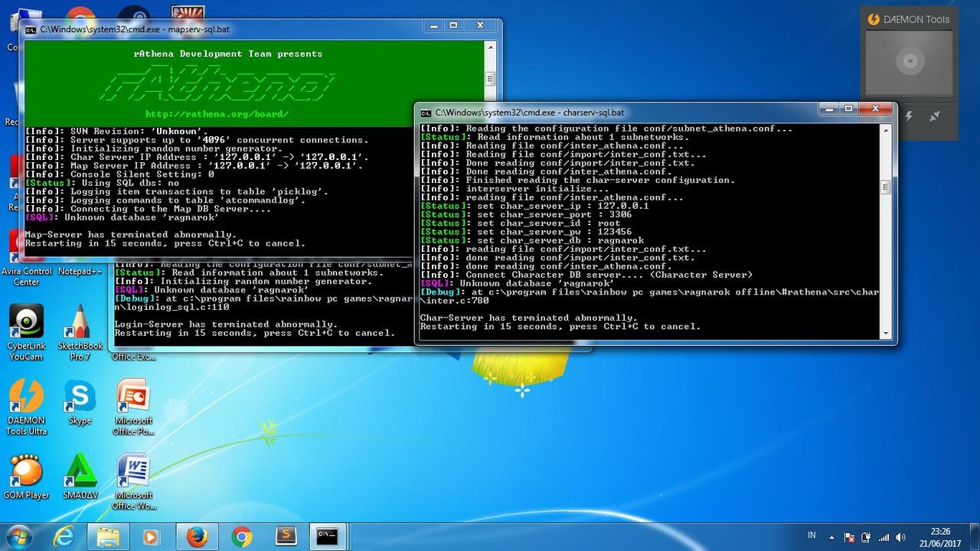This screenshot has height=551, width=980.
Task: Click the DAEMON Tools gadget disc drive area
Action: pos(910,63)
